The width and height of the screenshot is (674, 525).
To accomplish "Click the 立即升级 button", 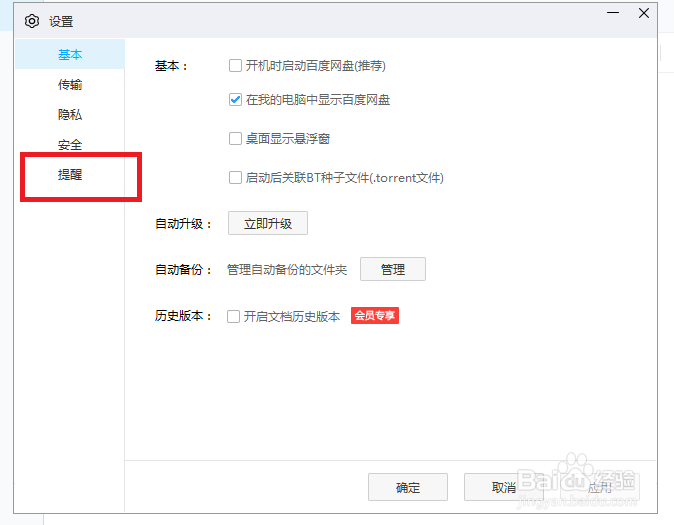I will pos(268,223).
